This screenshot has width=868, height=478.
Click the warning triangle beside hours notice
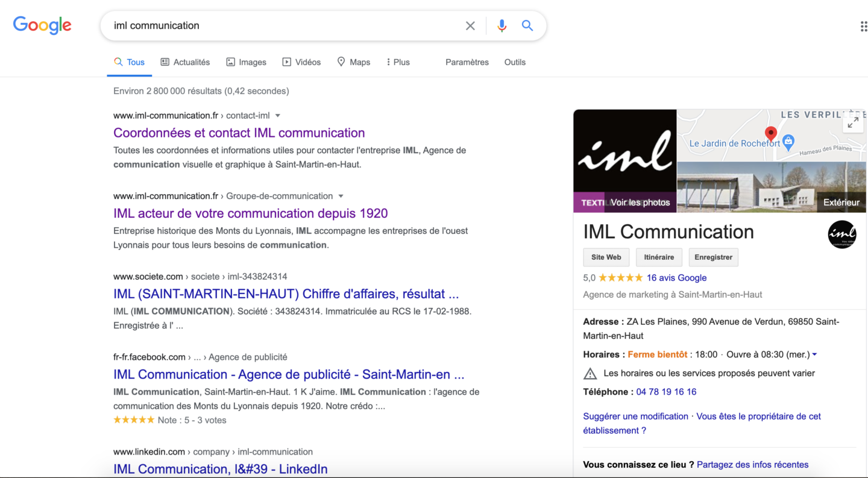tap(590, 373)
